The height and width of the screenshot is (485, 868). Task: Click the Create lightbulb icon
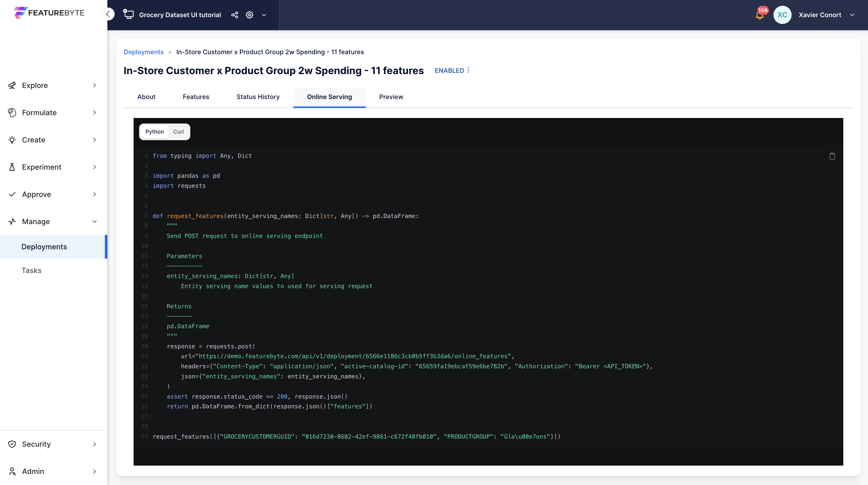coord(12,140)
